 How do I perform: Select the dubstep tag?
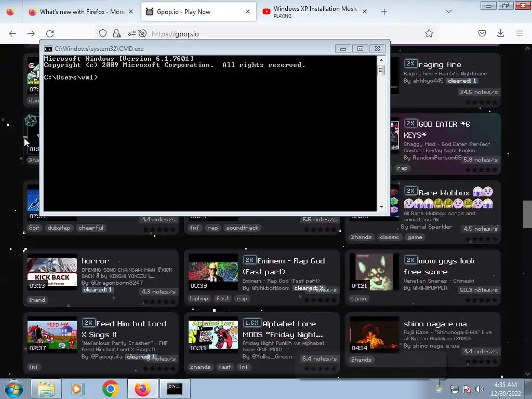click(x=59, y=228)
